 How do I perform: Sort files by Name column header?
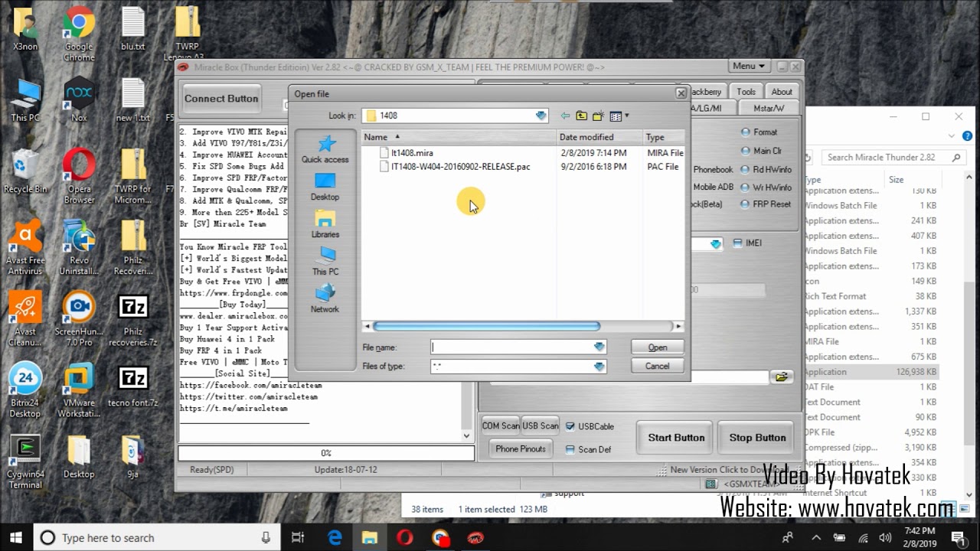(x=459, y=137)
